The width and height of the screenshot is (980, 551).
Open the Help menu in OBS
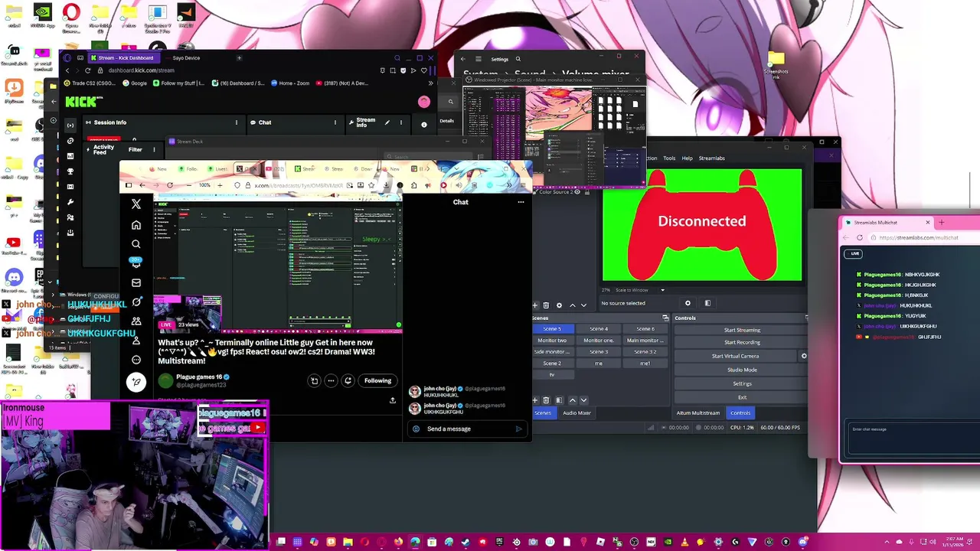click(687, 158)
